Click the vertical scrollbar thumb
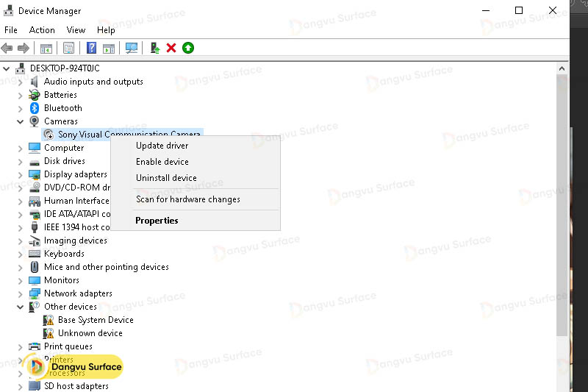588x392 pixels. point(562,205)
